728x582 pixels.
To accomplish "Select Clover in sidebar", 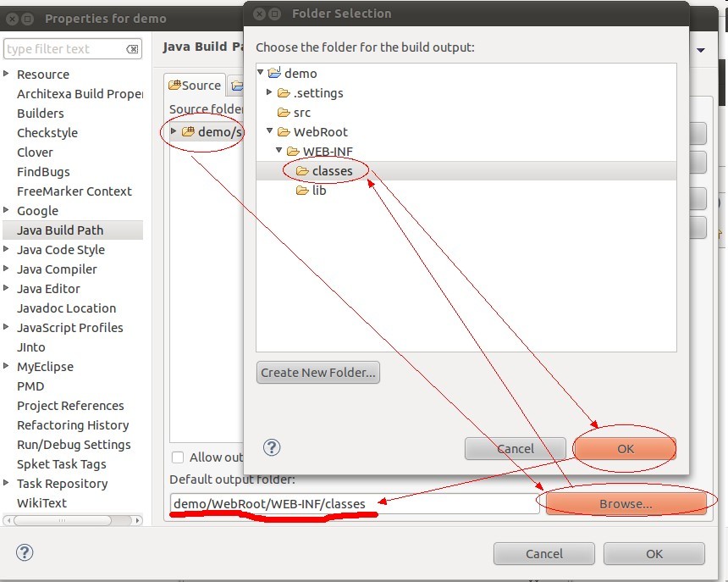I will tap(35, 152).
